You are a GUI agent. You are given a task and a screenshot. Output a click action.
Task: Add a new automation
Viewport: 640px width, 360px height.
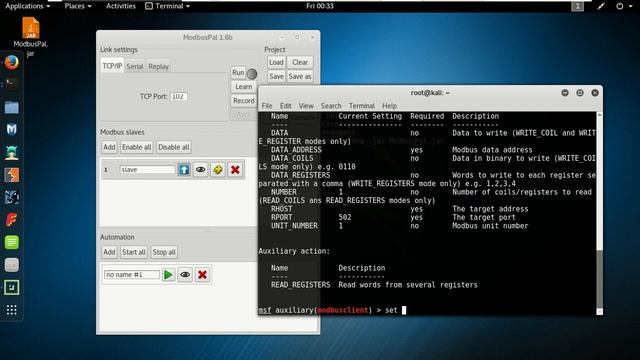point(109,252)
